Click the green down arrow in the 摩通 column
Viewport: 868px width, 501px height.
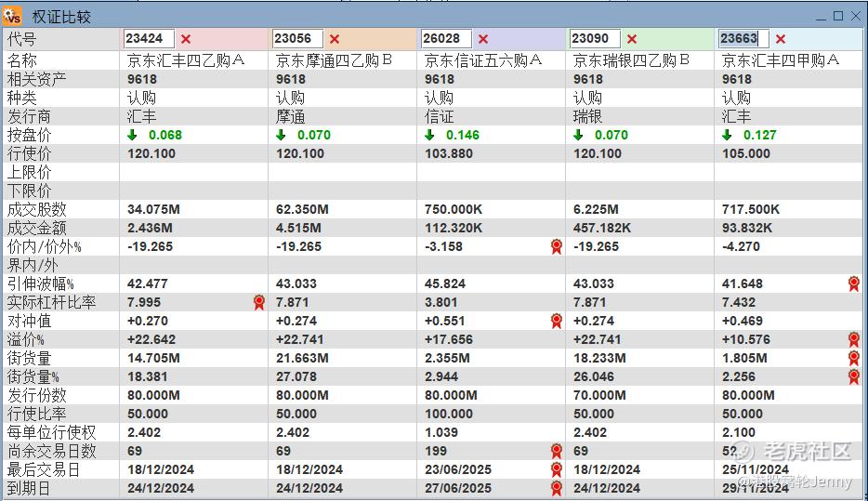pyautogui.click(x=281, y=135)
